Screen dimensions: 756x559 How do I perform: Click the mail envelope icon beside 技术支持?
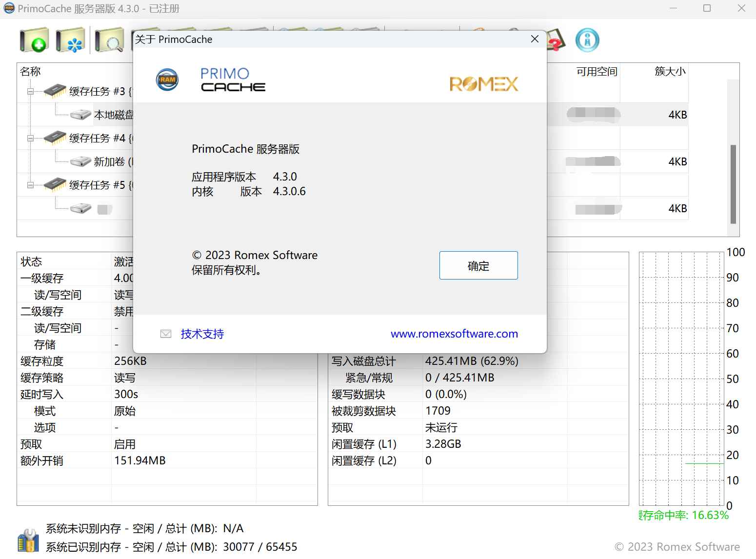click(166, 334)
